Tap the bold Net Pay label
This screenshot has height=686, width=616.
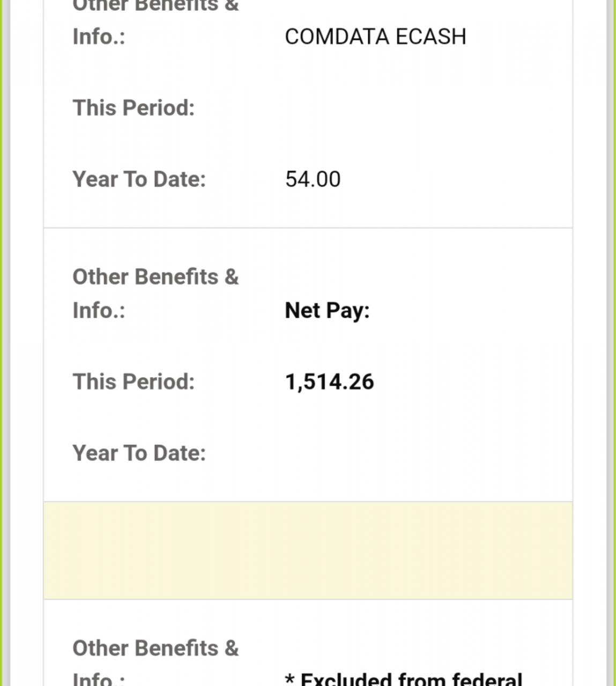327,311
